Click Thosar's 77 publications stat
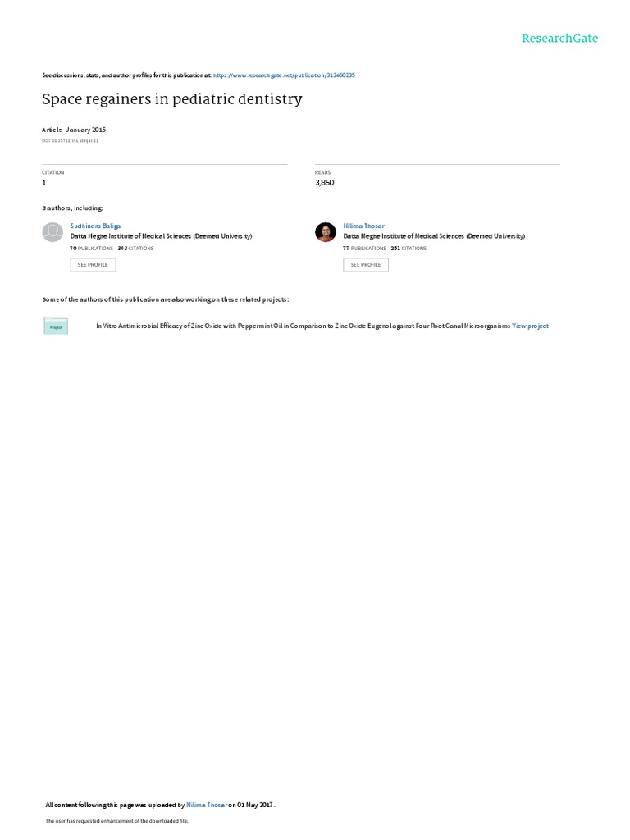The width and height of the screenshot is (630, 840). coord(365,249)
